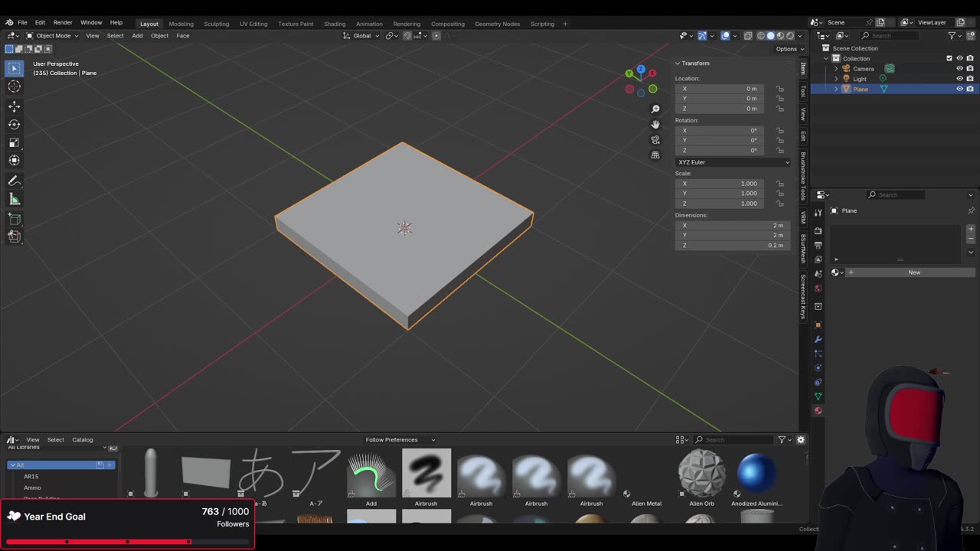980x551 pixels.
Task: Open Global transform orientation dropdown
Action: (361, 36)
